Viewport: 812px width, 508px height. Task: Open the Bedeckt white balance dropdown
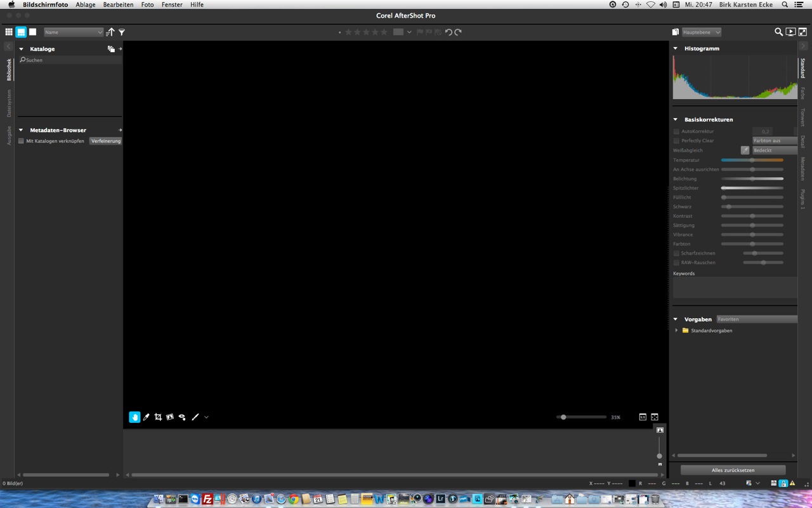(775, 150)
